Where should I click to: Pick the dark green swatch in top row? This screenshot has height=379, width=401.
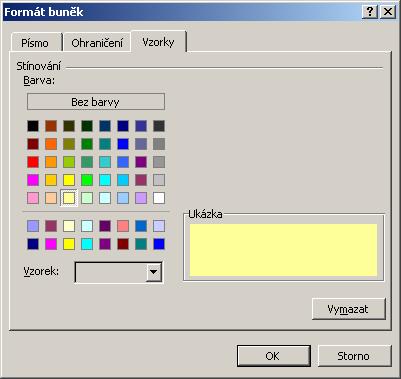tap(87, 126)
